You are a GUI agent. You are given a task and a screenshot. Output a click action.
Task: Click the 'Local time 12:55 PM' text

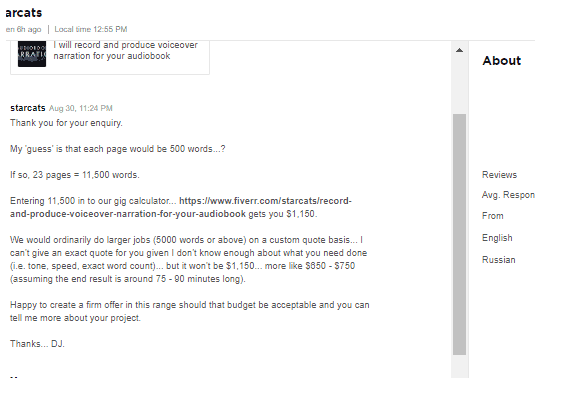[91, 29]
